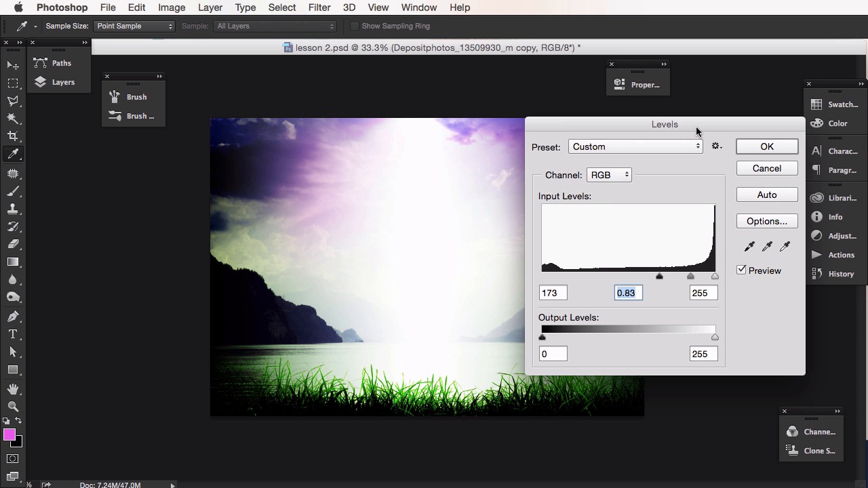The height and width of the screenshot is (488, 868).
Task: Open the Apple menu
Action: pyautogui.click(x=18, y=7)
